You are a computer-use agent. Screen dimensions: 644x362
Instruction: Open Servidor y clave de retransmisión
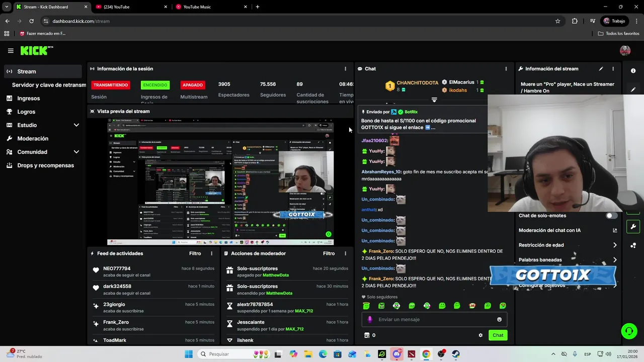[x=49, y=85]
